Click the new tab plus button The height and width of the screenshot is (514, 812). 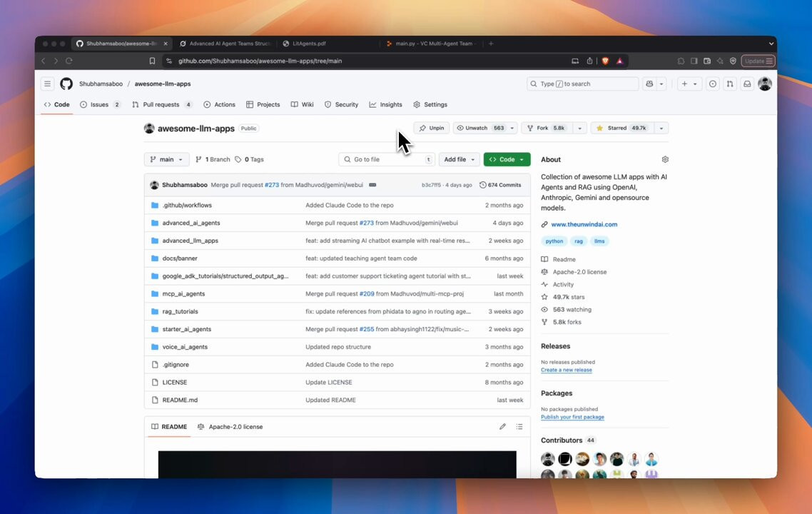(x=491, y=44)
